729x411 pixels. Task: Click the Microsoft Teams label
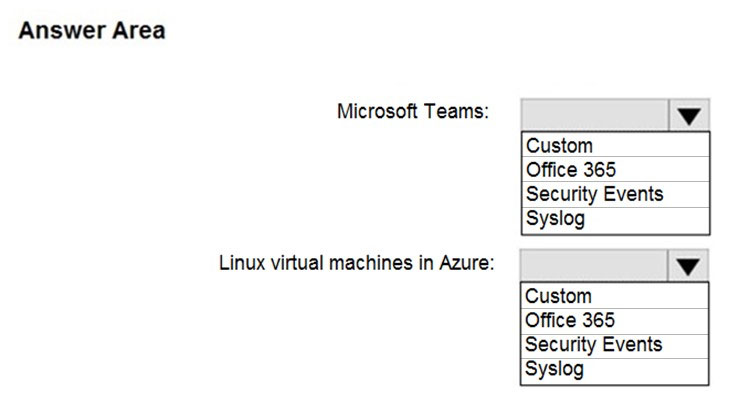pyautogui.click(x=413, y=112)
